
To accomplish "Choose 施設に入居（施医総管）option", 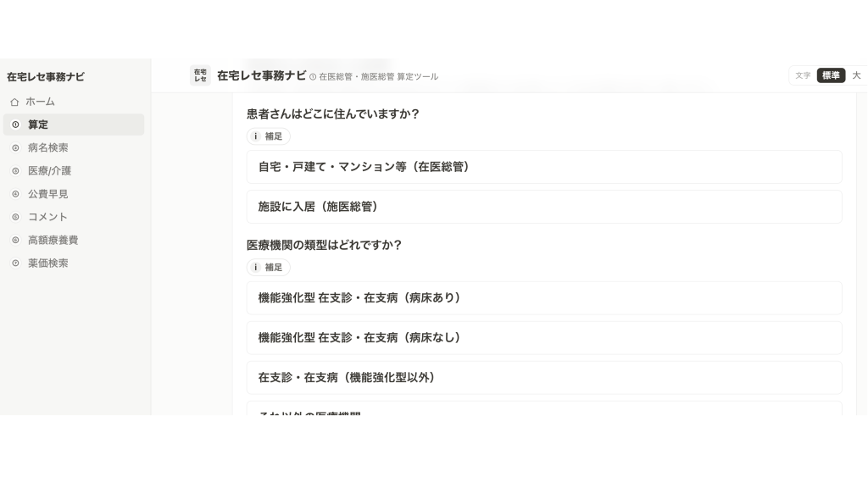I will 544,207.
